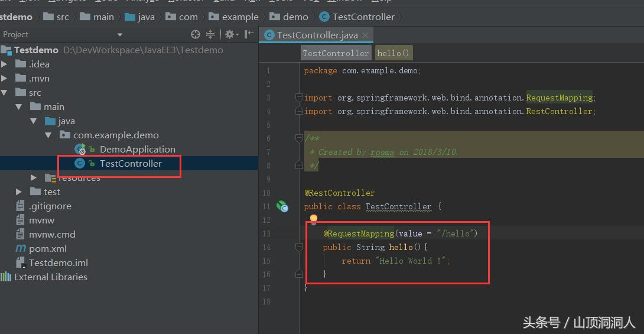Click the @RestController annotation
The image size is (644, 334).
click(339, 193)
